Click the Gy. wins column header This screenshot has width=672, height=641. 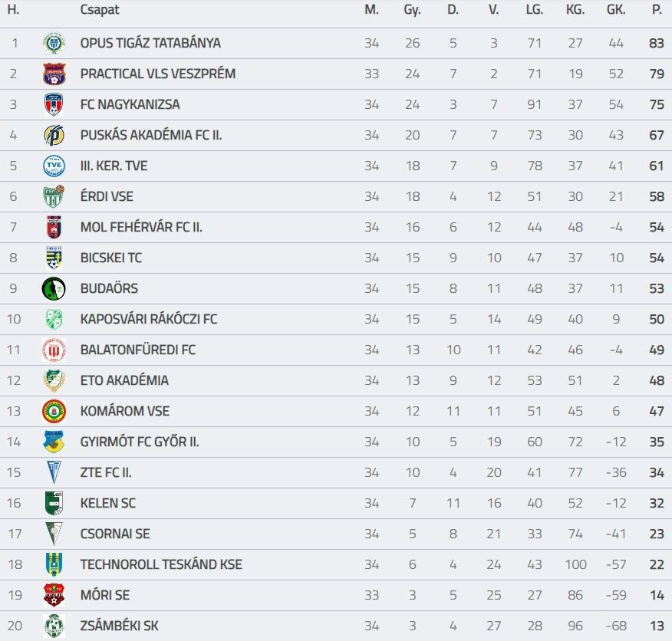pos(412,10)
